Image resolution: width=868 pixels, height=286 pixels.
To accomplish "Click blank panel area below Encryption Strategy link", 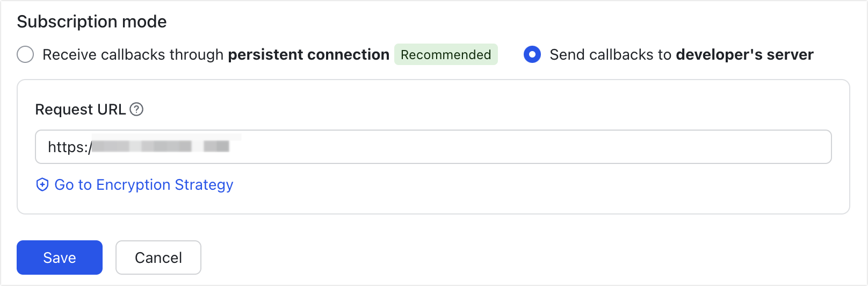I will click(430, 203).
